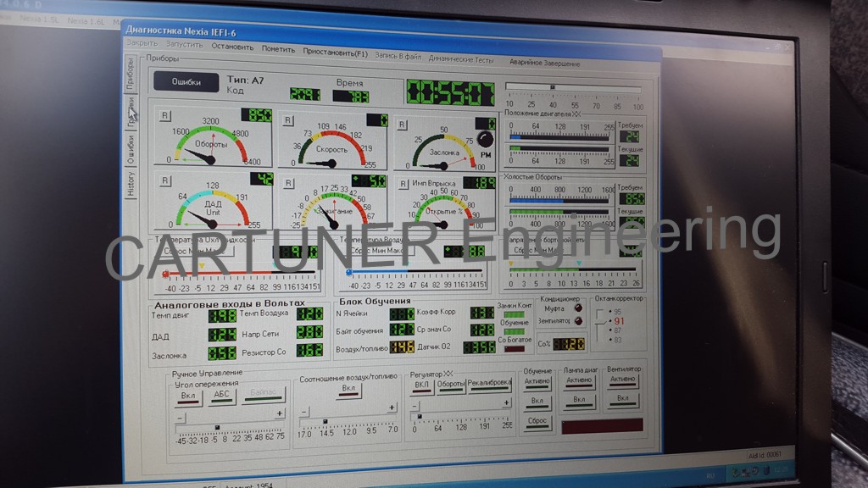The image size is (868, 488).
Task: Click the dark red Со Богатое indicator
Action: click(x=515, y=349)
